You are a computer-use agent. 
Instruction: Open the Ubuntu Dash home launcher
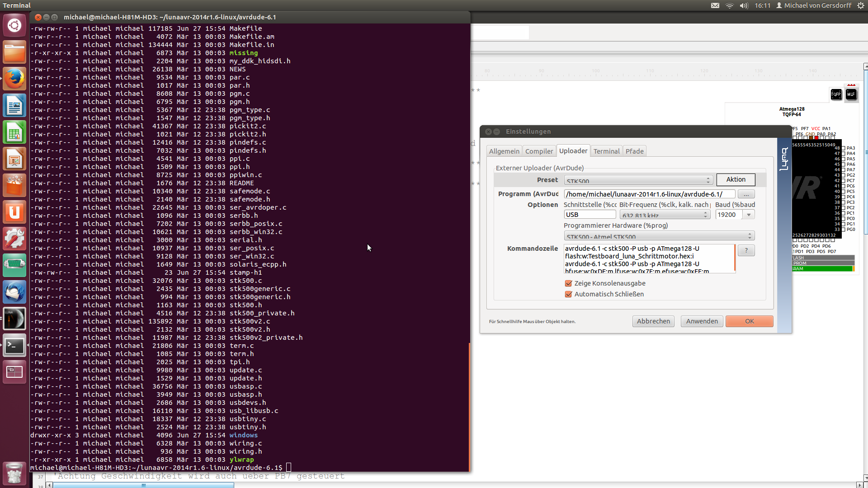tap(14, 25)
